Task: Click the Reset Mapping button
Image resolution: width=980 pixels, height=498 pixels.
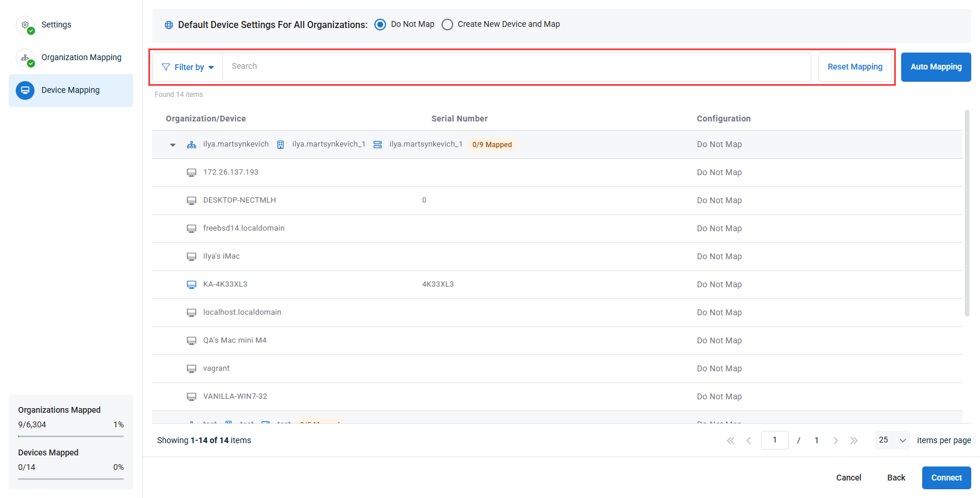Action: click(854, 67)
